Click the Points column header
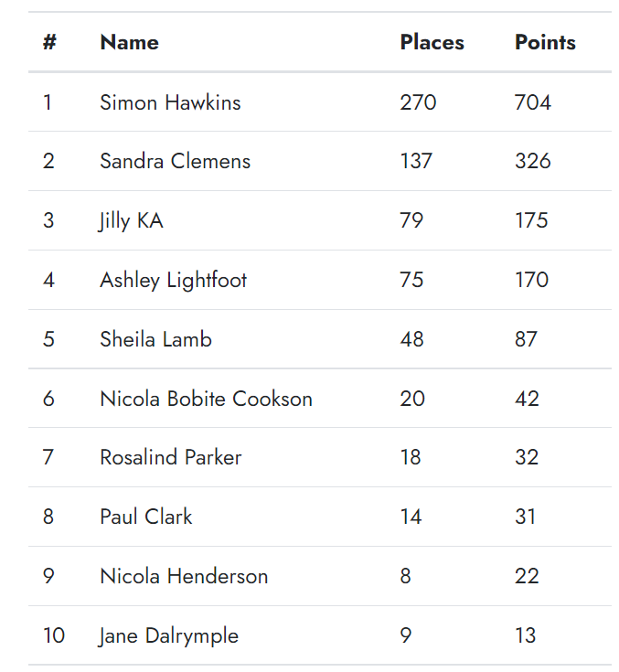Image resolution: width=619 pixels, height=672 pixels. 545,42
